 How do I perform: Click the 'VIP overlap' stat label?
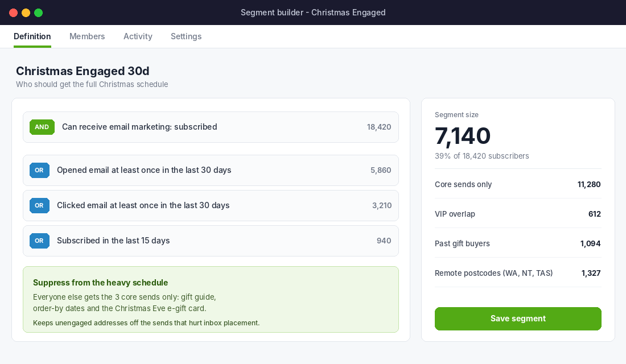455,214
